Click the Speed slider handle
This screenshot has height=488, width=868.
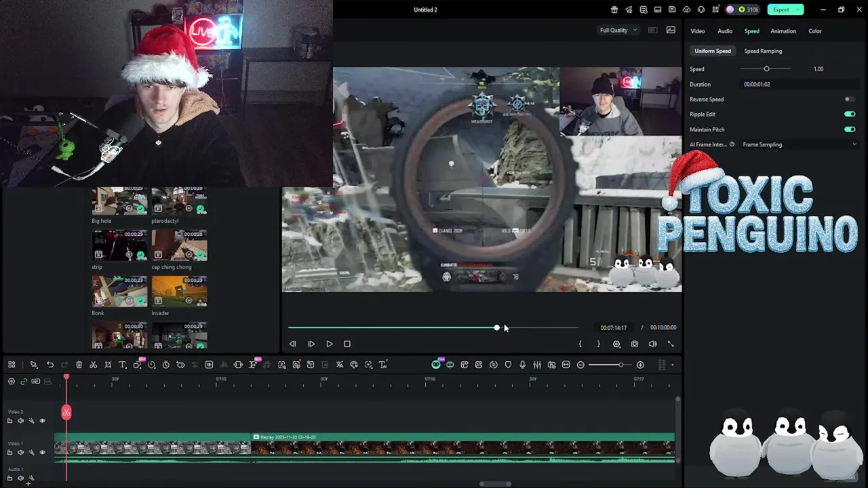point(767,68)
